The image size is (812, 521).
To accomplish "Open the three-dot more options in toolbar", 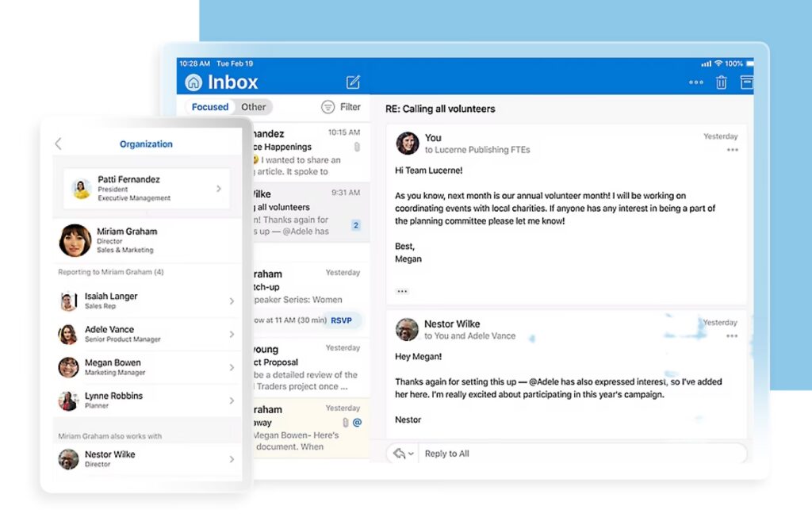I will 695,82.
